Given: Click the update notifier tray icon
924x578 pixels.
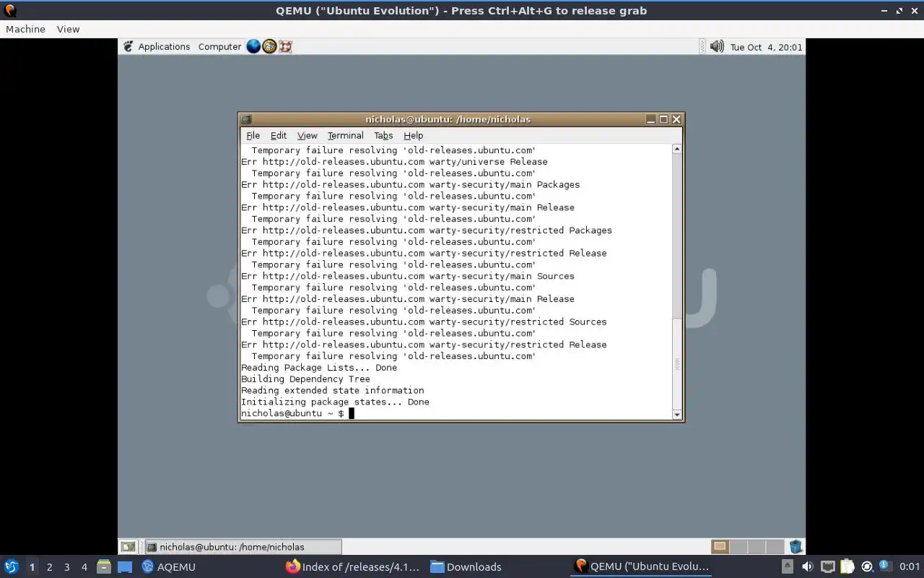Looking at the screenshot, I should [x=867, y=566].
